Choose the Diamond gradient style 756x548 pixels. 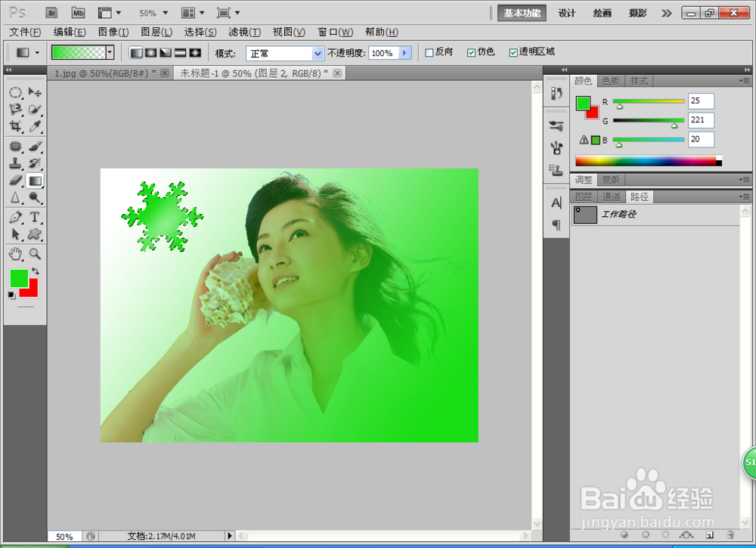pos(195,53)
